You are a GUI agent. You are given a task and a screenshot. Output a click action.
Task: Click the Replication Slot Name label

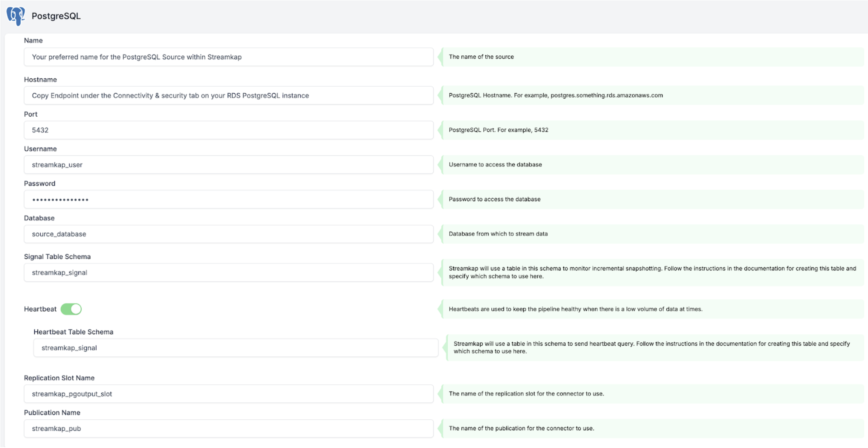59,378
